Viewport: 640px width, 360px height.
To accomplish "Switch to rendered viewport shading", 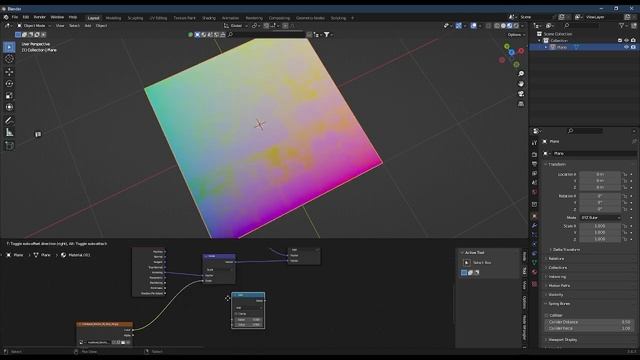I will click(516, 26).
